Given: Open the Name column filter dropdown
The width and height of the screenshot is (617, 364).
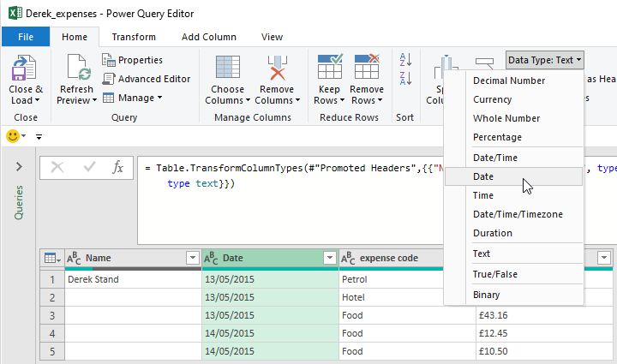Looking at the screenshot, I should 193,258.
